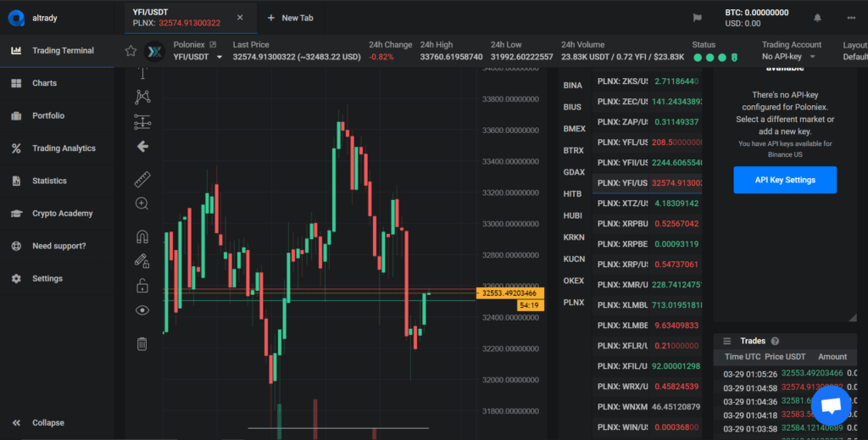Open the chat support bubble
868x440 pixels.
831,406
